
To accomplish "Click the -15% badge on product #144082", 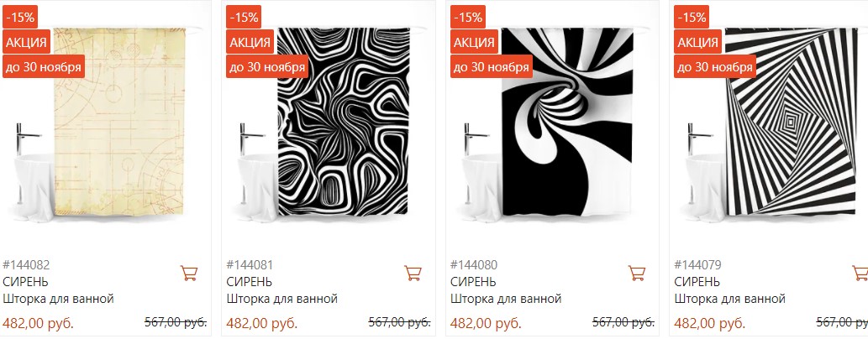I will tap(20, 17).
